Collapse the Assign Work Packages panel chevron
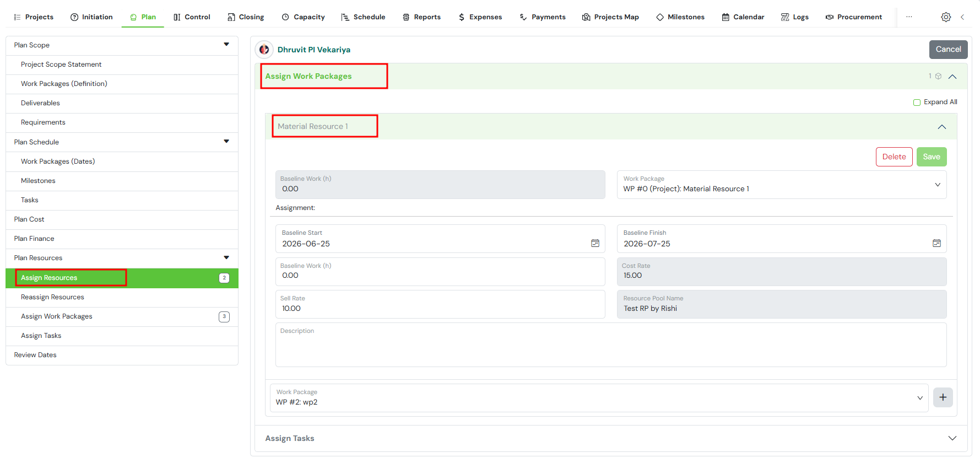 coord(952,77)
